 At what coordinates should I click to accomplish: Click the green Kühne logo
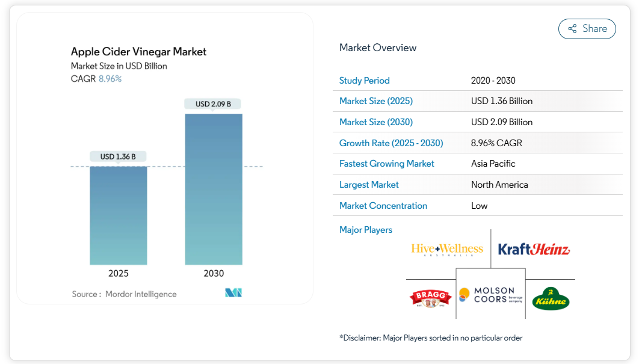coord(551,298)
